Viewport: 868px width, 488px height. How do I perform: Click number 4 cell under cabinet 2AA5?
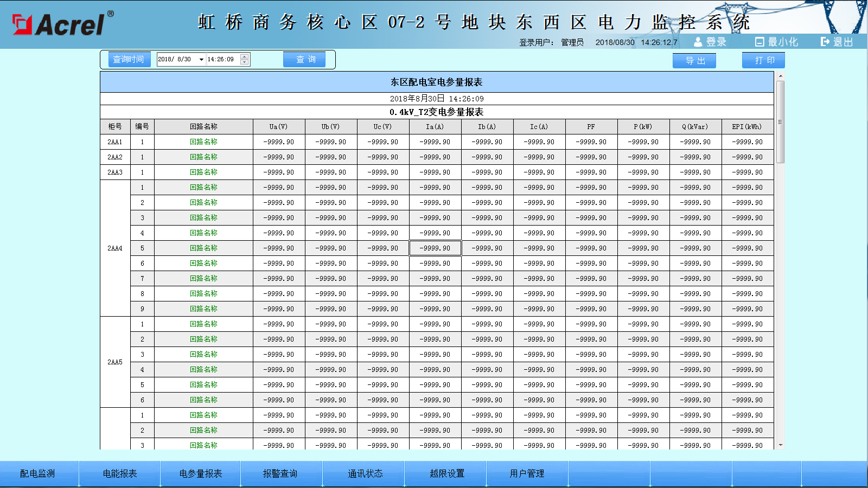coord(142,370)
